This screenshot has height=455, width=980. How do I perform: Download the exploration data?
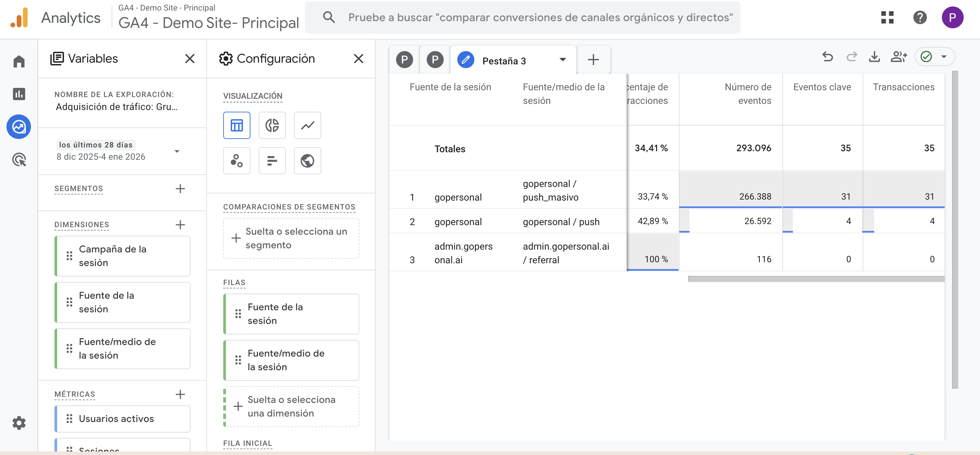coord(874,57)
